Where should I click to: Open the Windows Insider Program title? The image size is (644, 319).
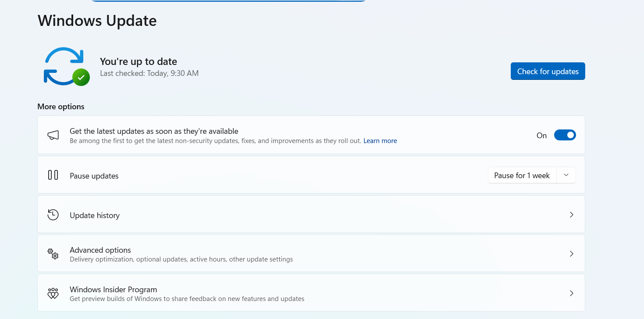(113, 290)
